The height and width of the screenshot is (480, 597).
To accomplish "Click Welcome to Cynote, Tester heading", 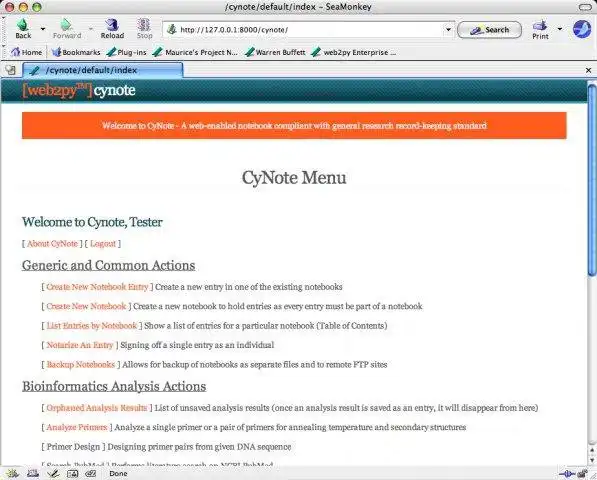I will tap(92, 222).
